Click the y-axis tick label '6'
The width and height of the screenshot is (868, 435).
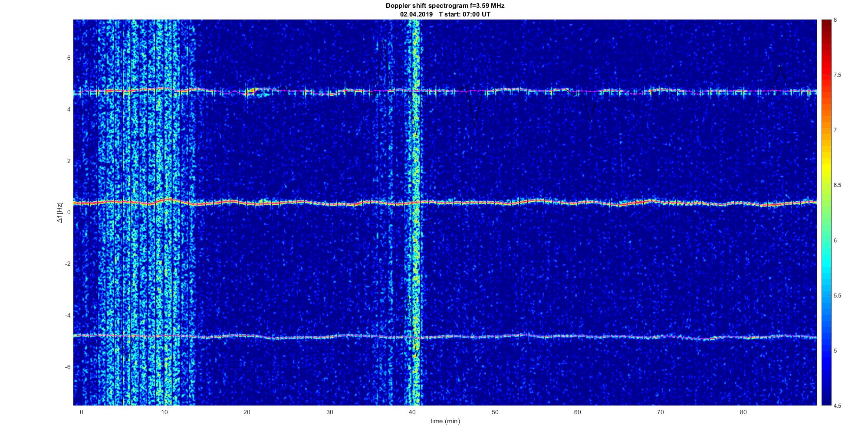tap(69, 58)
